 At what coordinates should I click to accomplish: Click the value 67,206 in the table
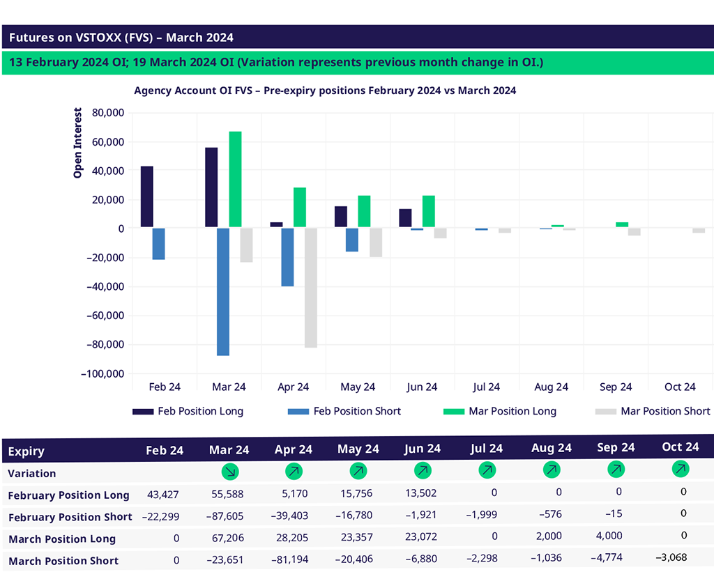tap(228, 538)
